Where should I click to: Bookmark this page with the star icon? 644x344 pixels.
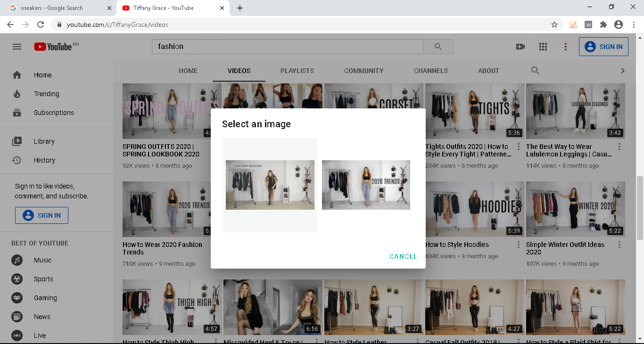click(554, 25)
